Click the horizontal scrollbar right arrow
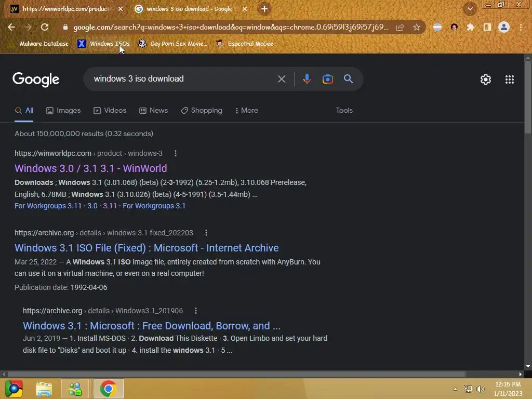This screenshot has width=532, height=399. pyautogui.click(x=521, y=374)
